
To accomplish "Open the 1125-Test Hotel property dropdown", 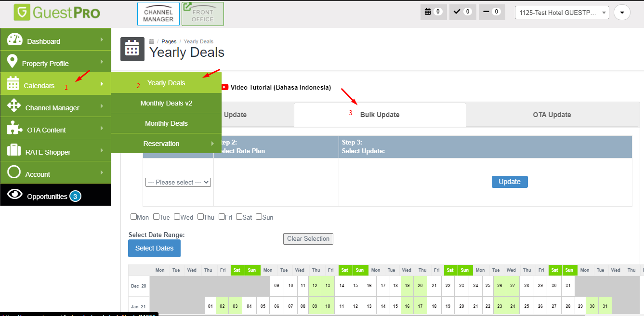I will point(562,13).
